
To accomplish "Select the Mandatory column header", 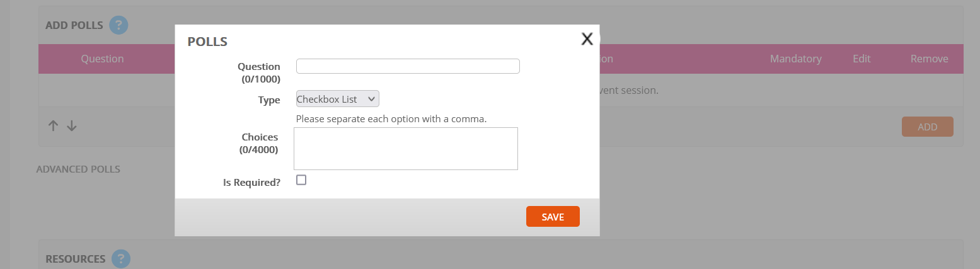I will [x=796, y=59].
